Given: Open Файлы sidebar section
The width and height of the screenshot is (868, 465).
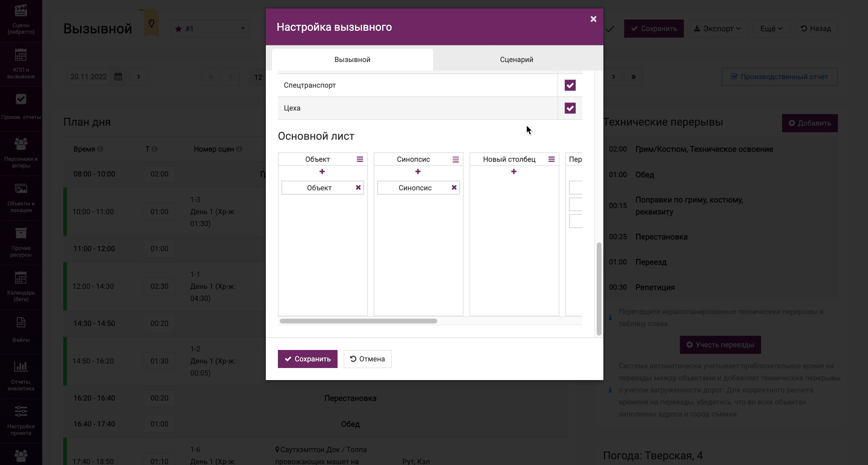Looking at the screenshot, I should pyautogui.click(x=21, y=332).
